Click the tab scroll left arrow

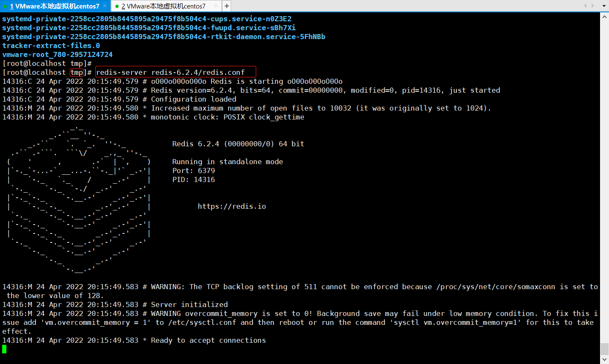[585, 6]
